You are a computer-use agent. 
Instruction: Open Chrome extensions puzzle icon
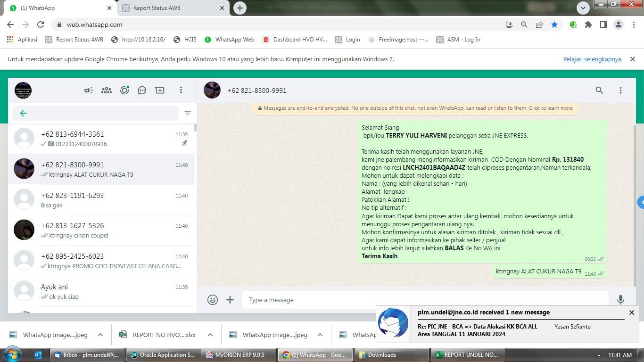(x=588, y=25)
